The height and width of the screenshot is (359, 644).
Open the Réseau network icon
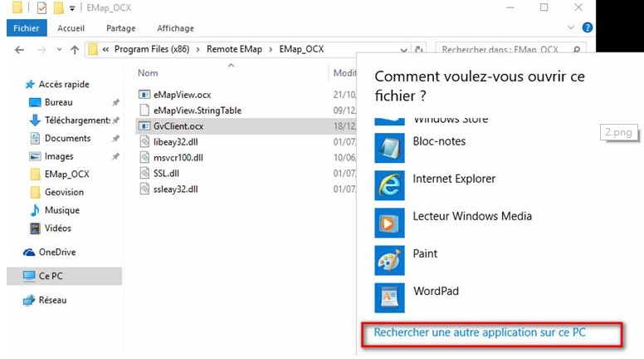click(29, 300)
